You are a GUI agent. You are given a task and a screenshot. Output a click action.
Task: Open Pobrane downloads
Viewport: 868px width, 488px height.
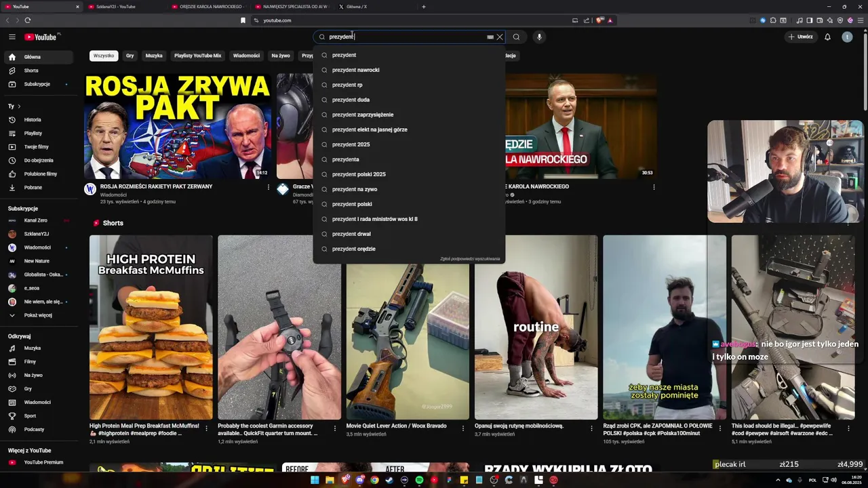38,187
